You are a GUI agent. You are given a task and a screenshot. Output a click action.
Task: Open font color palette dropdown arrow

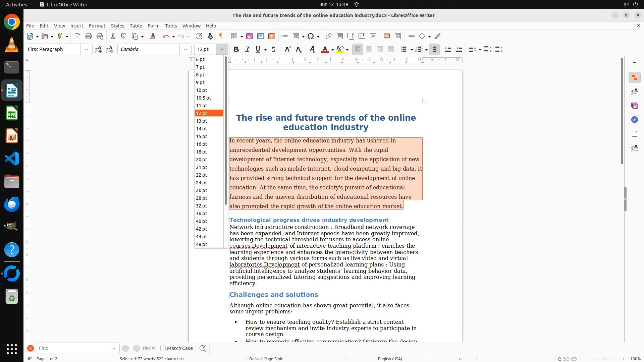[332, 50]
